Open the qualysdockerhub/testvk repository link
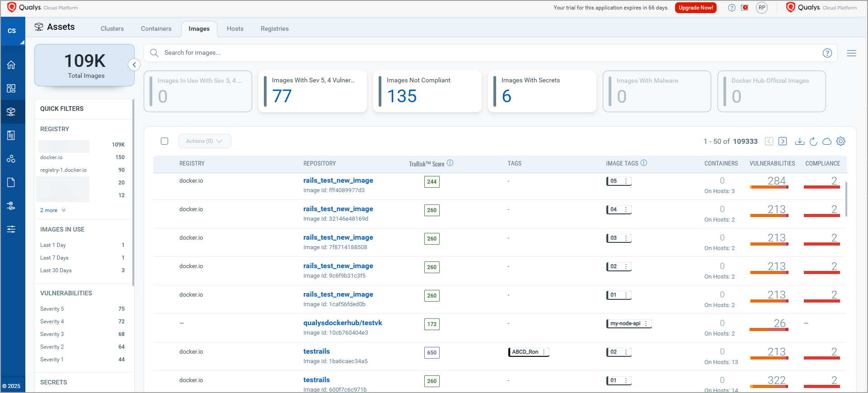This screenshot has height=393, width=868. tap(343, 323)
